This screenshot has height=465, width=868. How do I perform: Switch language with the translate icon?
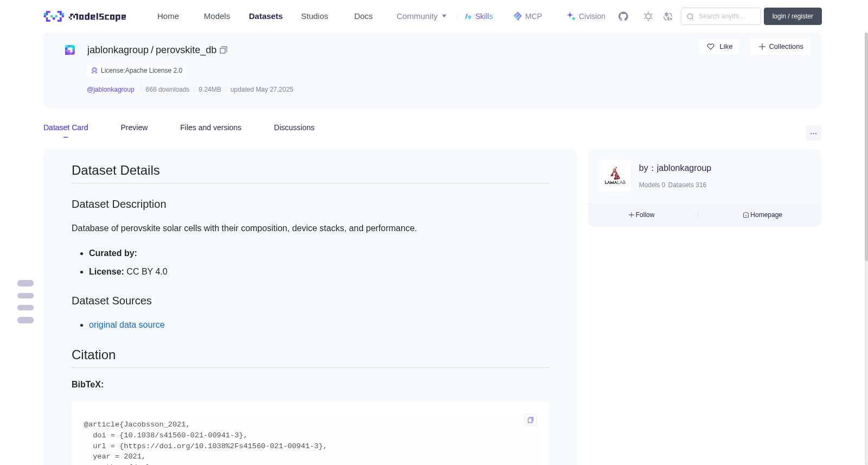coord(668,16)
